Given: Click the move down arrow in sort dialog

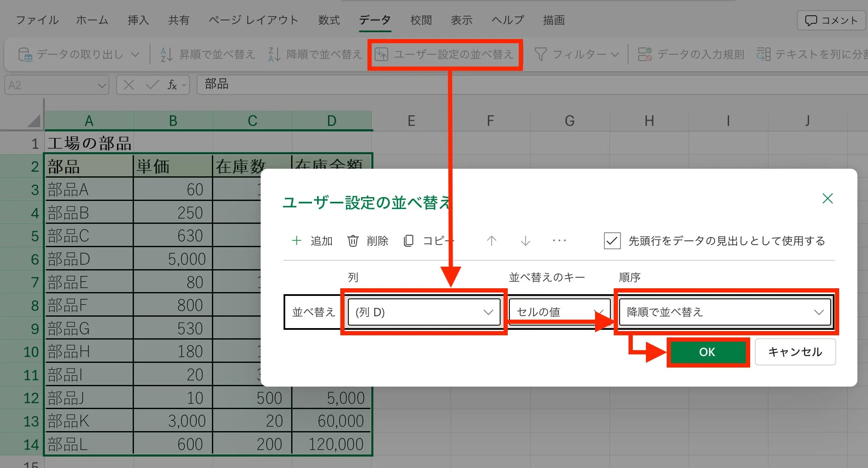Looking at the screenshot, I should 526,241.
